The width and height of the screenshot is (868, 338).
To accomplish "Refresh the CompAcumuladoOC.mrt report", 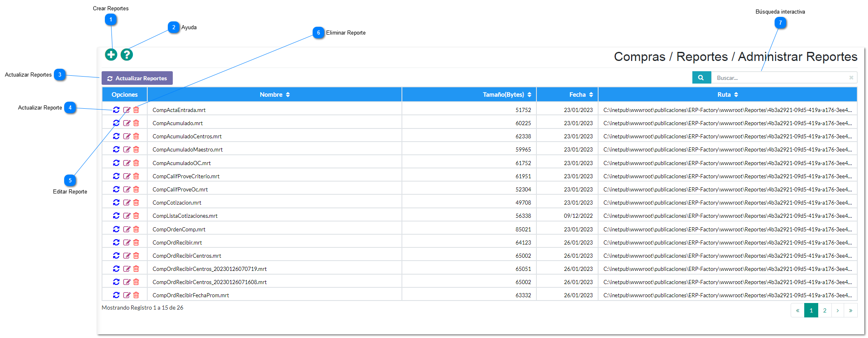I will pyautogui.click(x=116, y=163).
